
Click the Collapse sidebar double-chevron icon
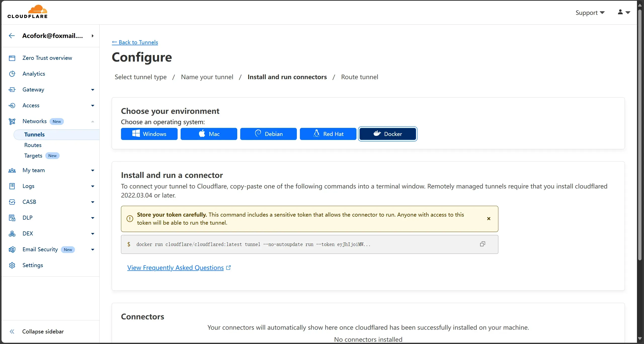tap(12, 332)
